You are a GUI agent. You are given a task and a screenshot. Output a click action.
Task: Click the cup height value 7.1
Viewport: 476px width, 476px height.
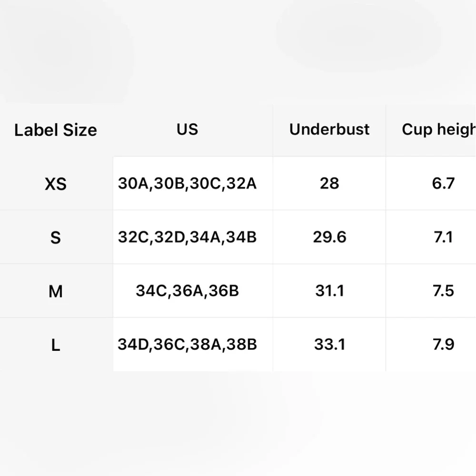pyautogui.click(x=443, y=237)
